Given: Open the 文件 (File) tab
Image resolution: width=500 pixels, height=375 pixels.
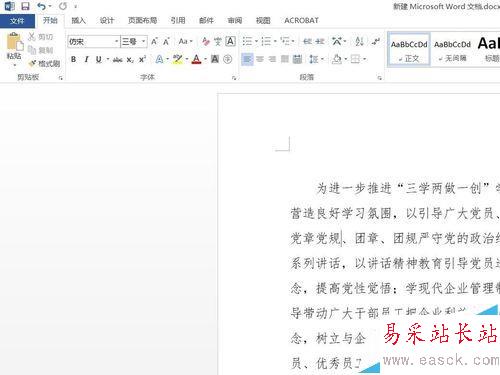Looking at the screenshot, I should [17, 21].
